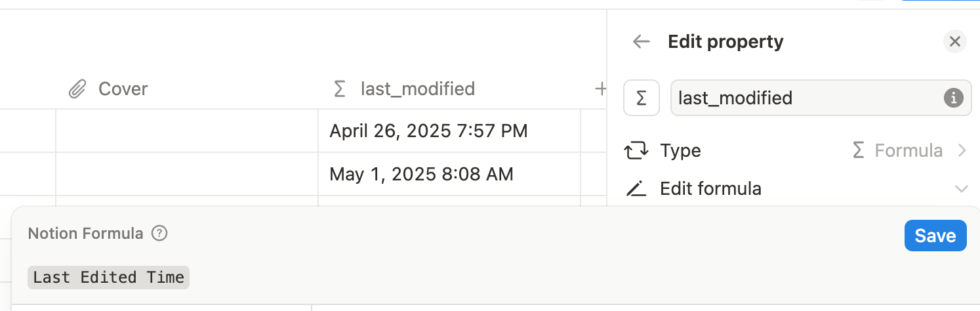Image resolution: width=980 pixels, height=311 pixels.
Task: Click the empty Cover cell beside May 1
Action: [187, 175]
